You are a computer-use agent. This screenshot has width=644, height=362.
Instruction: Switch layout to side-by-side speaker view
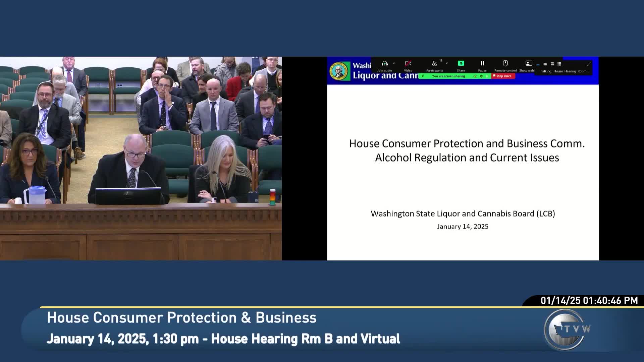pyautogui.click(x=552, y=64)
